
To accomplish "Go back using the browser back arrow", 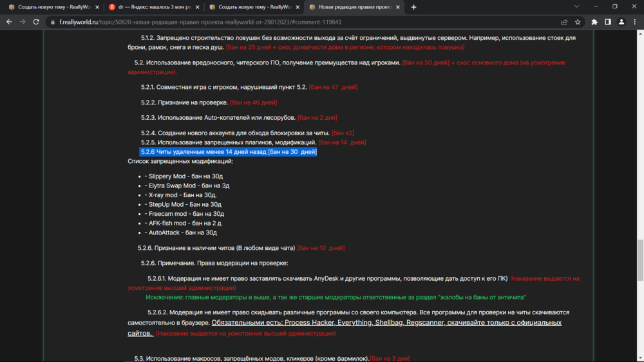I will point(9,22).
